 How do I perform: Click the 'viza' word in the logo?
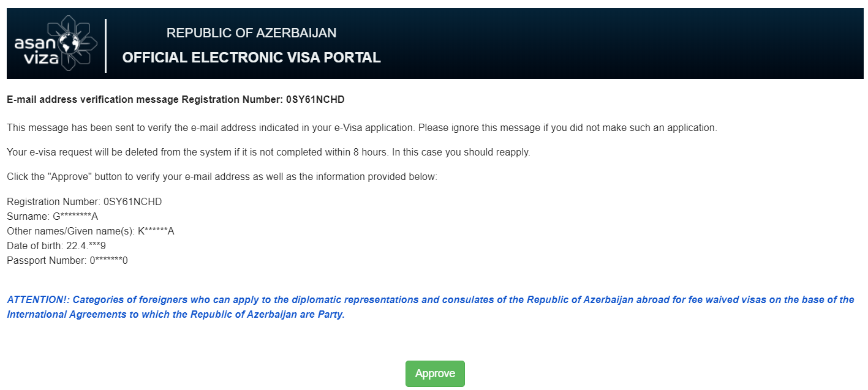click(41, 59)
